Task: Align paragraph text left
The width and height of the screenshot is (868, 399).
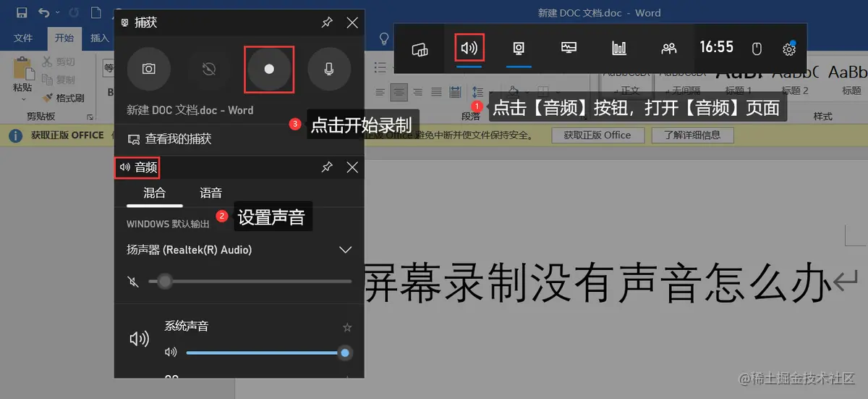Action: 380,92
